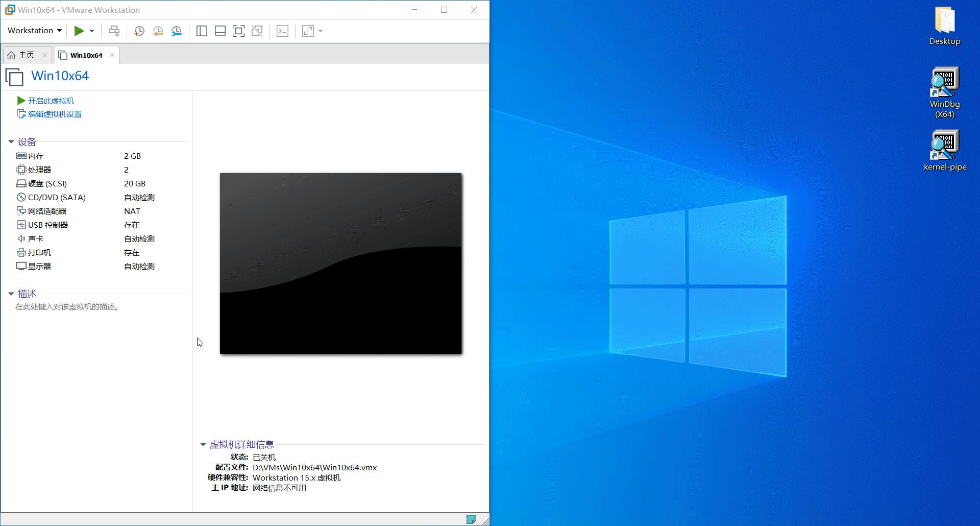Viewport: 980px width, 526px height.
Task: Open the Workstation menu dropdown
Action: (33, 30)
